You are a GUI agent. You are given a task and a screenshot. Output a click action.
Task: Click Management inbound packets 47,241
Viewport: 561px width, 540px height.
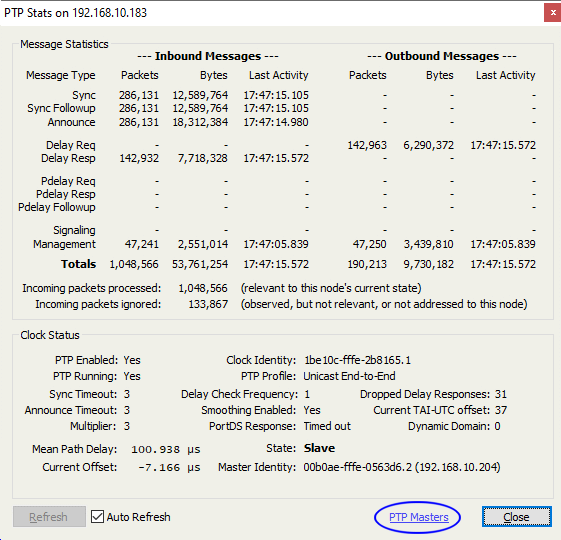coord(141,244)
